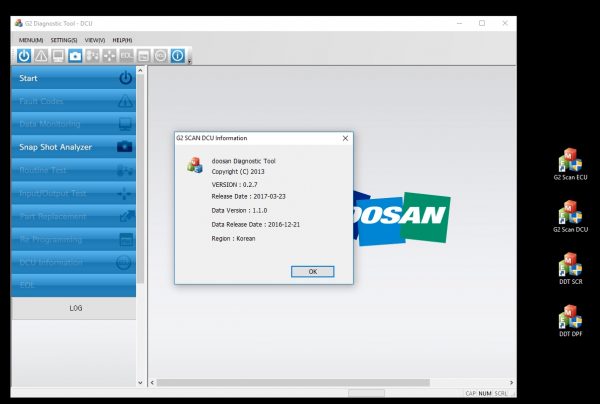Viewport: 600px width, 404px height.
Task: Open the MENU(M) menu
Action: tap(31, 40)
